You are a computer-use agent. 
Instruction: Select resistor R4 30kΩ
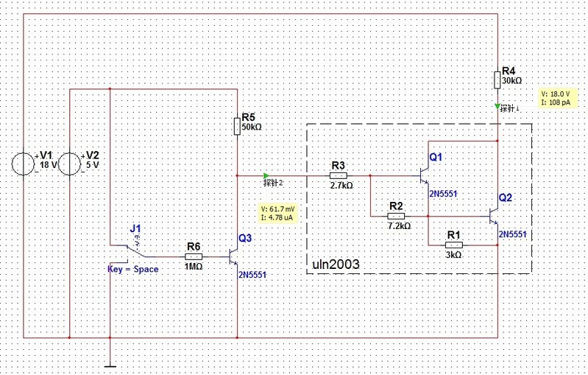(x=498, y=80)
